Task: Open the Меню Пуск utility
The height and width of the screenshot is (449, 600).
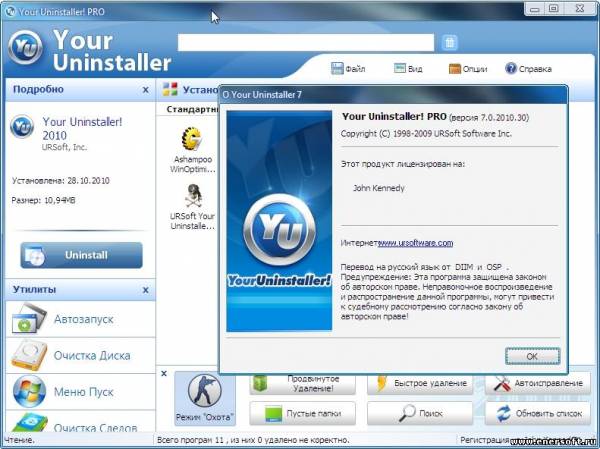Action: (81, 392)
